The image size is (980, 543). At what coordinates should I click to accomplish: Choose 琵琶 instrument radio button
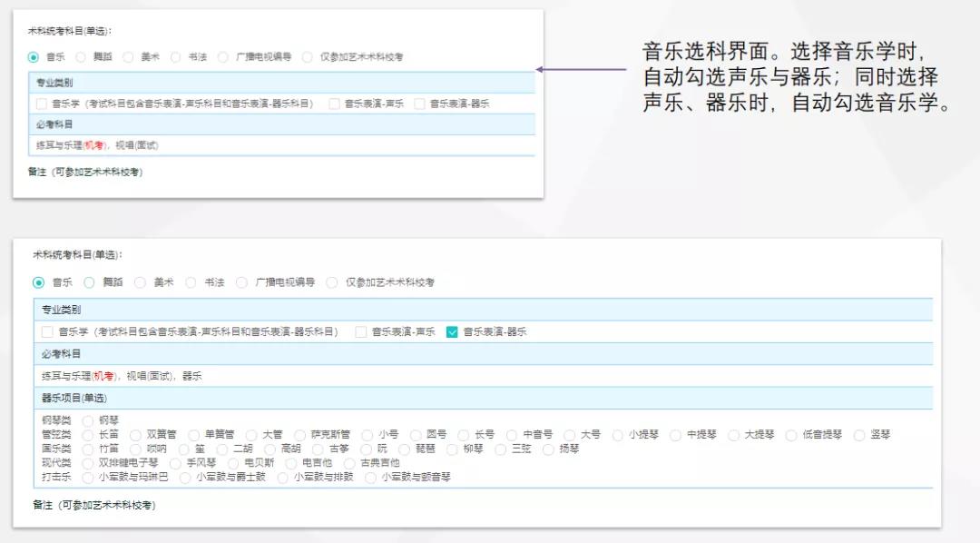(405, 449)
